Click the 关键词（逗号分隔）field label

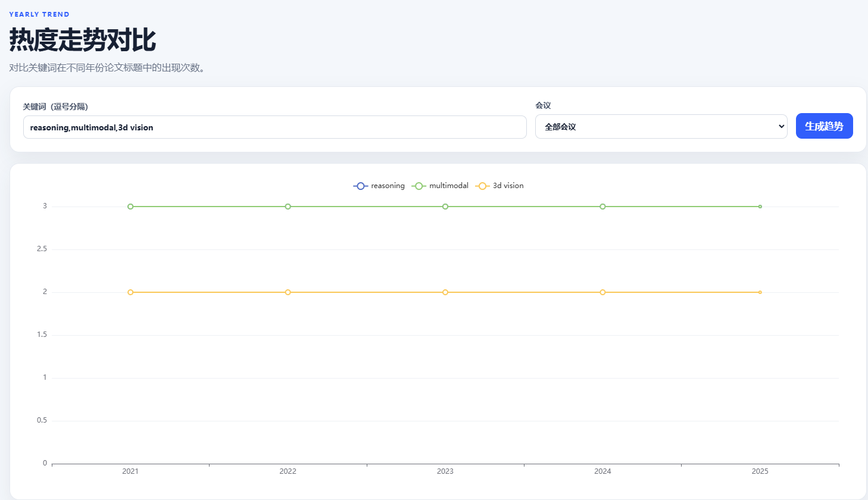tap(55, 107)
